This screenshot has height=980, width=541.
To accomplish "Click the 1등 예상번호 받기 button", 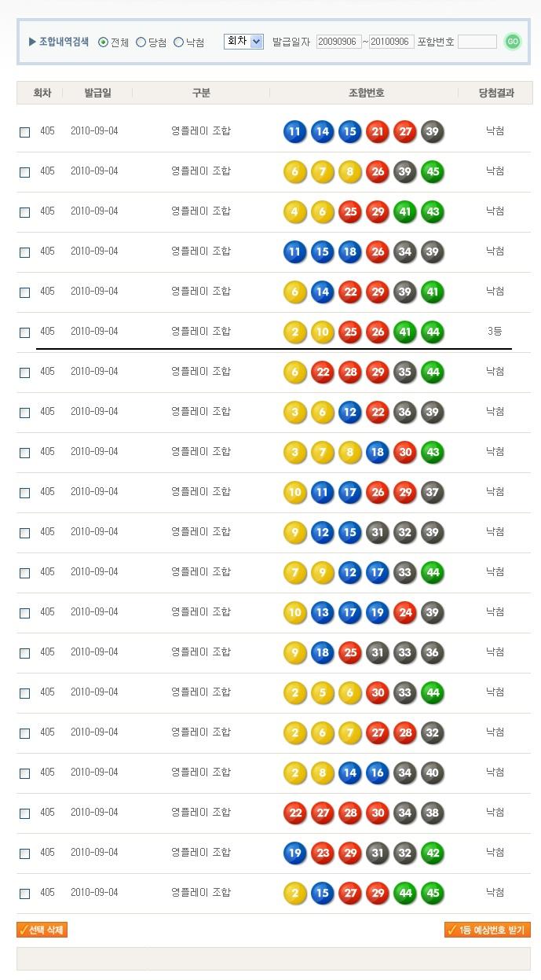I will click(x=488, y=930).
